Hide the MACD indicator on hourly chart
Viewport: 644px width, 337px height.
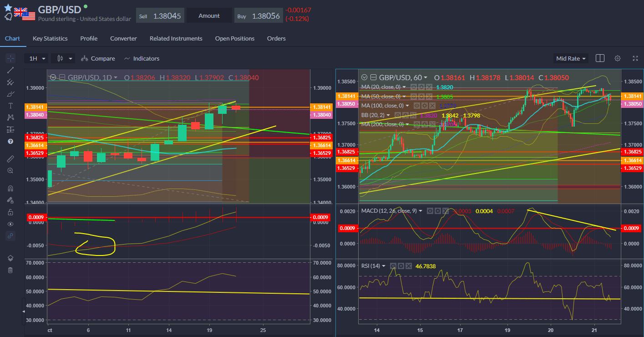(x=430, y=211)
